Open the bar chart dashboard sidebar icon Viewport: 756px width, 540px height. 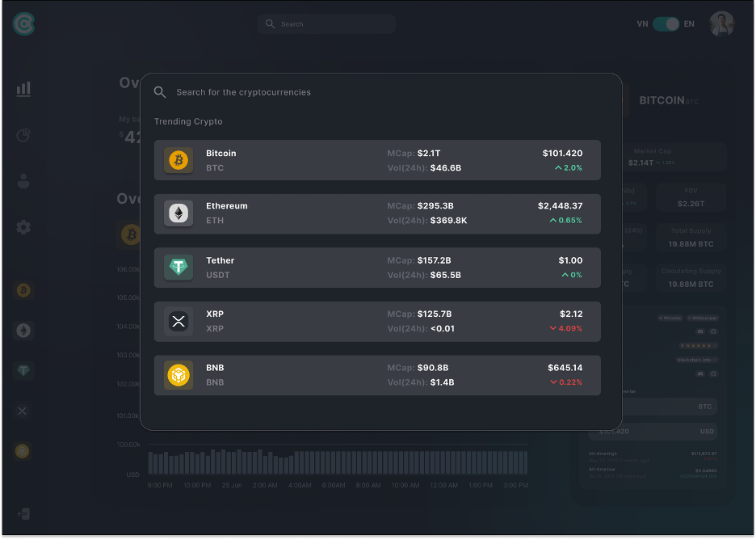click(23, 89)
